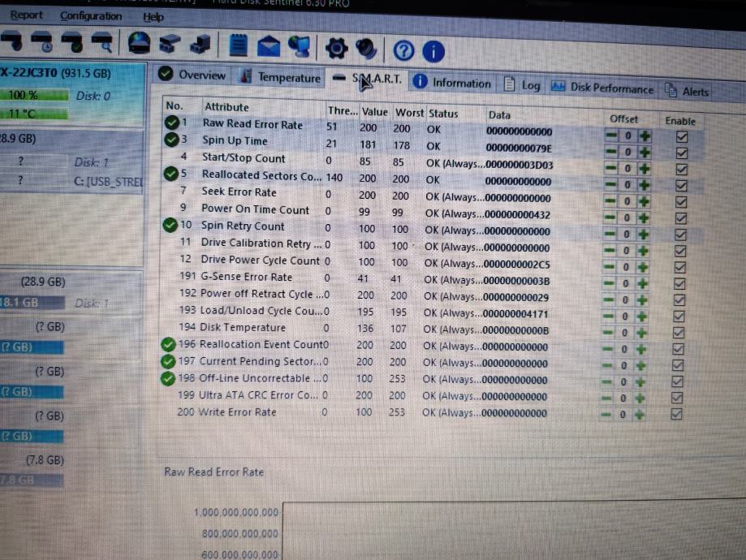746x560 pixels.
Task: Open help with the question mark icon
Action: [x=403, y=50]
